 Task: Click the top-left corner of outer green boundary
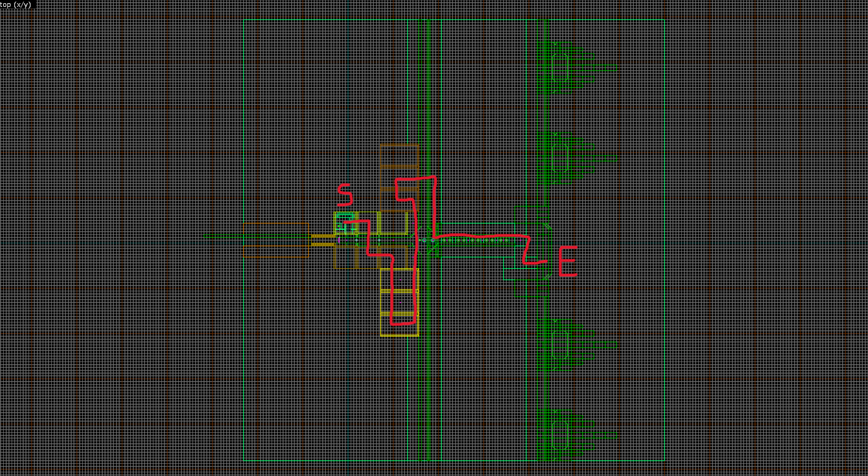[x=244, y=20]
